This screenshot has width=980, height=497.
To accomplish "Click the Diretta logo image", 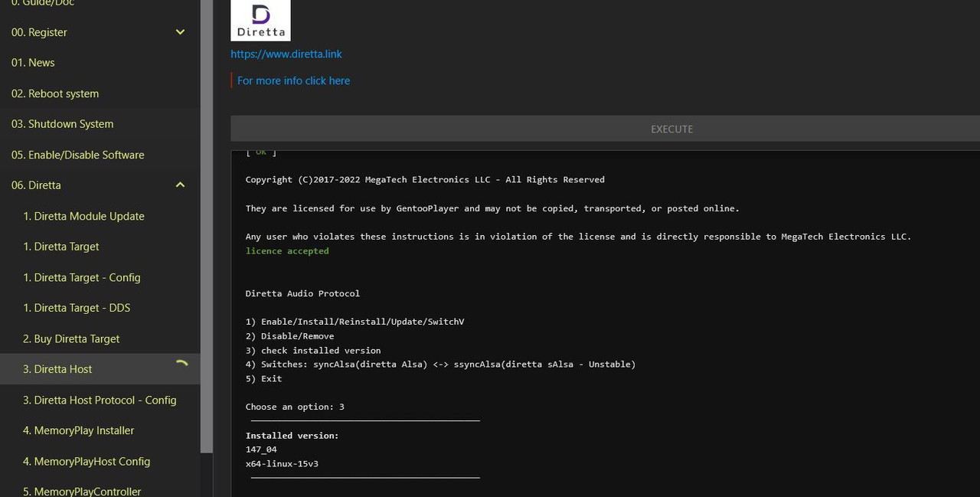I will point(260,20).
